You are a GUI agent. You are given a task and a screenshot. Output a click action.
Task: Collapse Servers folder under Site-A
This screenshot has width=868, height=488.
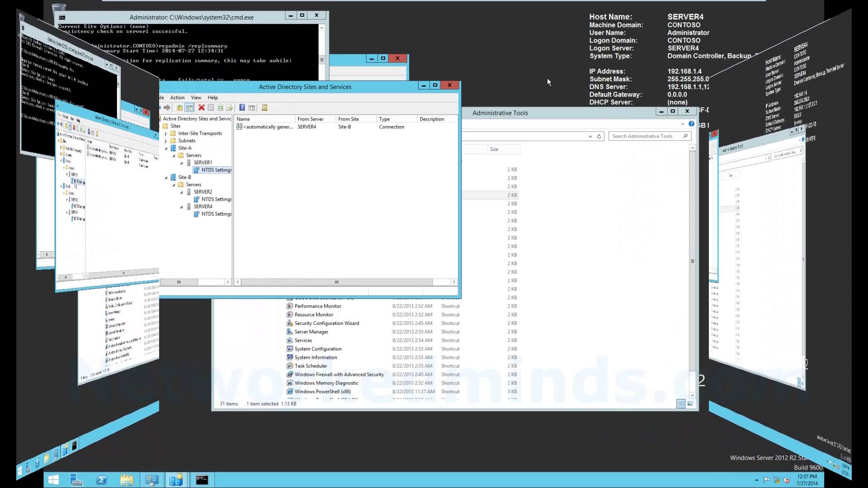(174, 155)
